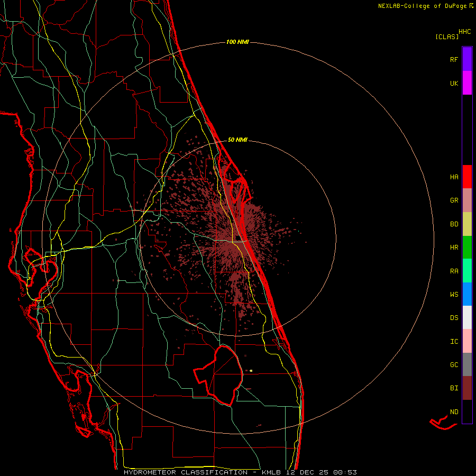Screen dimensions: 476x476
Task: Select the BD yellow legend swatch
Action: coord(467,224)
